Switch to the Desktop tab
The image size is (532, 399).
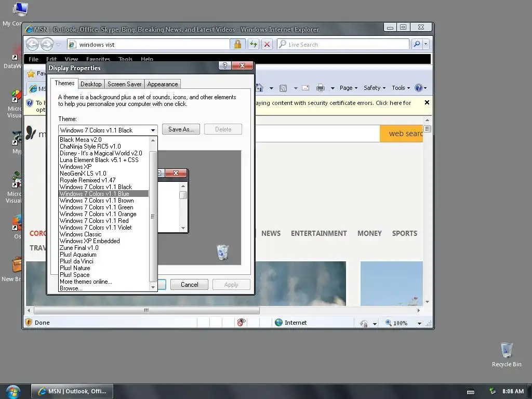tap(91, 84)
